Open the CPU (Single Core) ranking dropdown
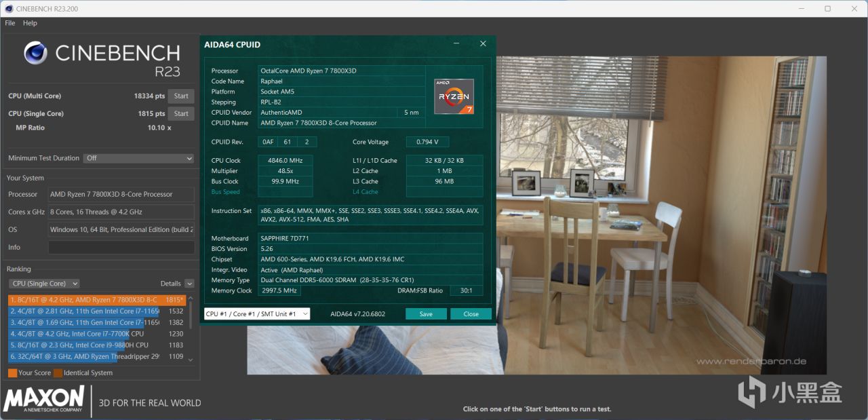 pos(44,284)
